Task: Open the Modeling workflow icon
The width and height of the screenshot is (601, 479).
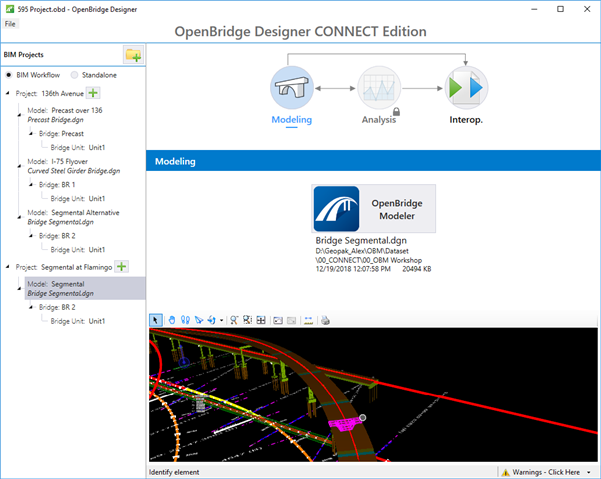Action: pyautogui.click(x=292, y=88)
